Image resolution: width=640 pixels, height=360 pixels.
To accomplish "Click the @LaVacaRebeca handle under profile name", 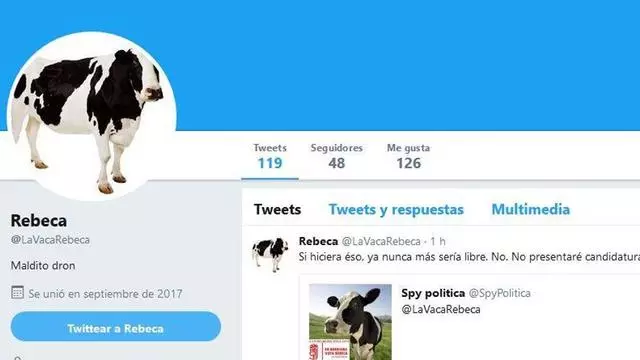I will click(x=50, y=240).
